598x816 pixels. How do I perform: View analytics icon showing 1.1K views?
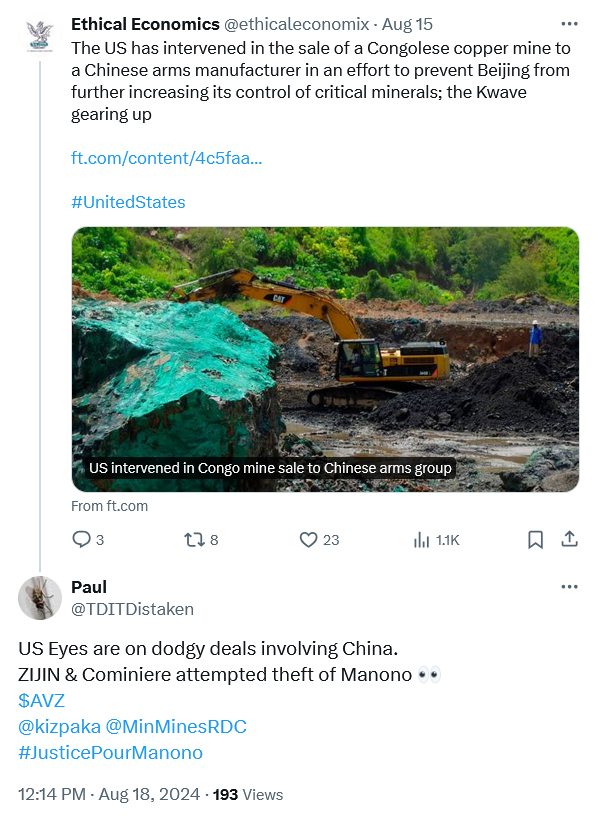422,540
